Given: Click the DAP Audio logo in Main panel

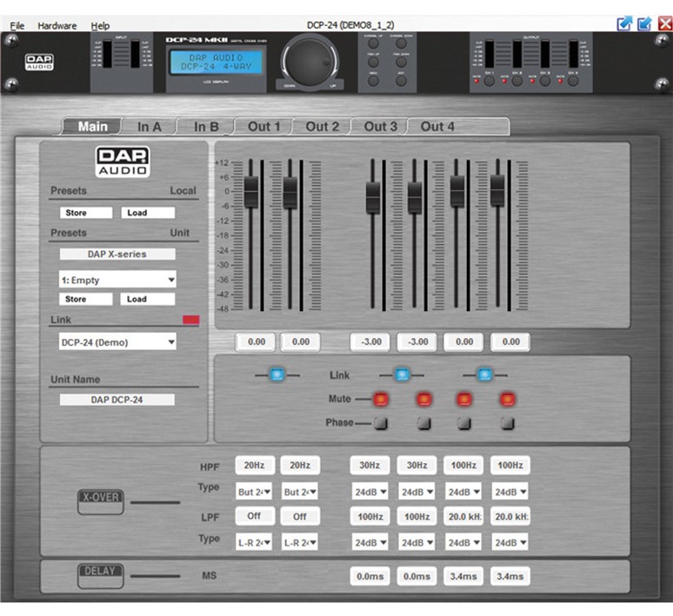Looking at the screenshot, I should pos(123,162).
